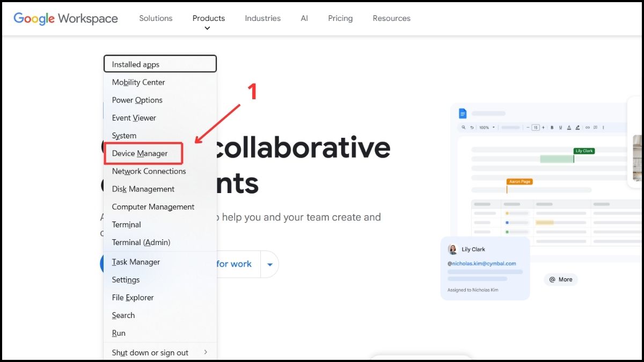Click the text color A icon in the illustration
644x362 pixels.
pos(569,128)
